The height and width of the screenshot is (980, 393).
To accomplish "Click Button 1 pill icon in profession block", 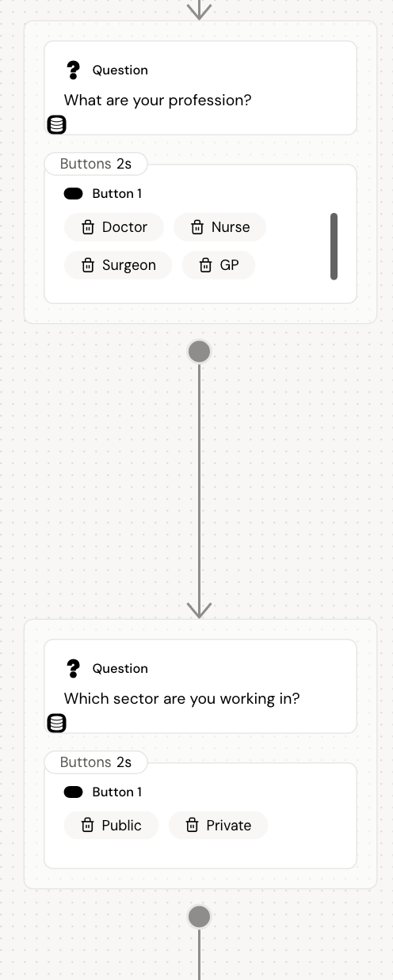I will pyautogui.click(x=74, y=194).
